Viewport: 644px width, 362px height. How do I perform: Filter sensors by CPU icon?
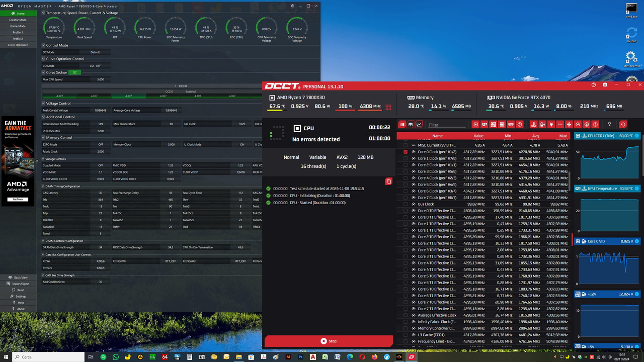coord(475,124)
